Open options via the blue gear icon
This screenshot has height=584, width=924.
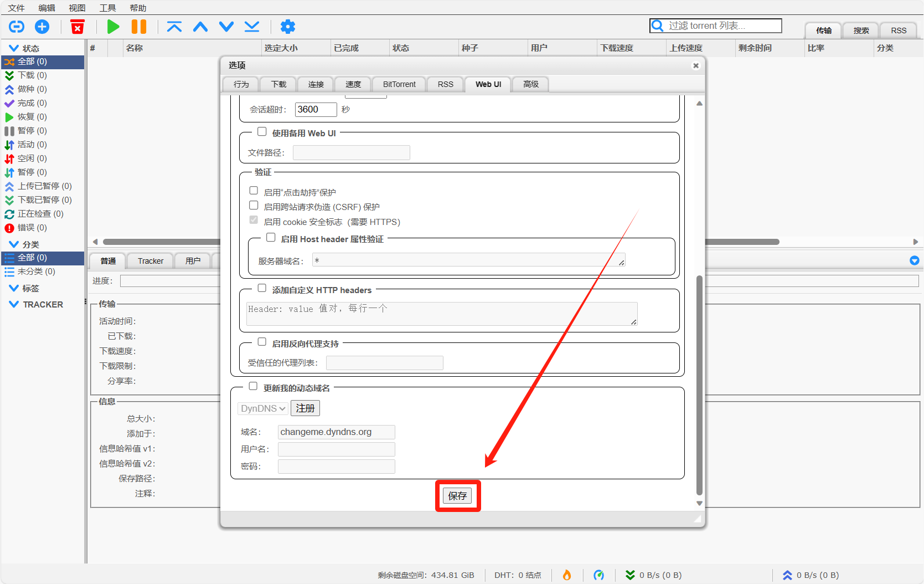(287, 27)
